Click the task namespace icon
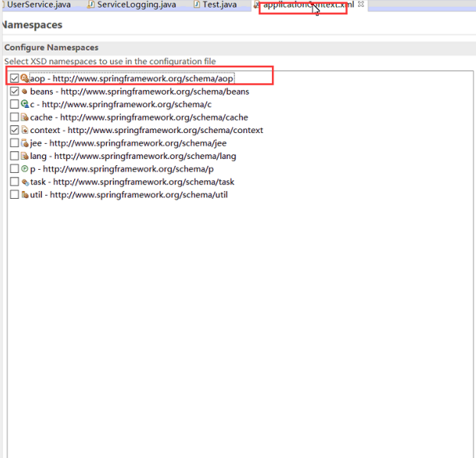 tap(25, 182)
